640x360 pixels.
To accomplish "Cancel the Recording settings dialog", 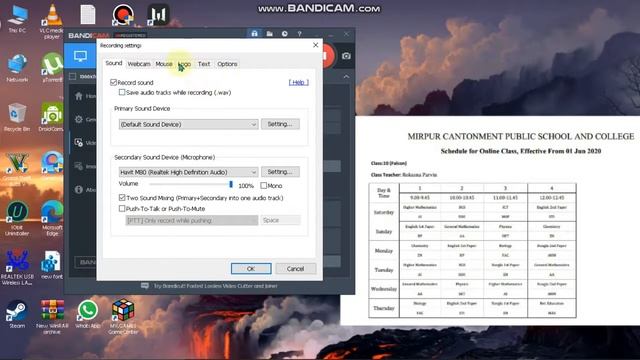I will pos(295,269).
